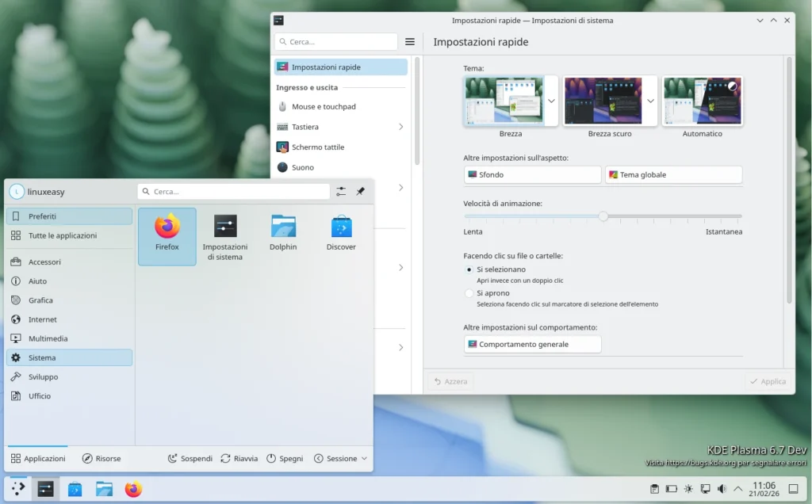The image size is (812, 504).
Task: Click the Cerca search field in System Settings
Action: (336, 41)
